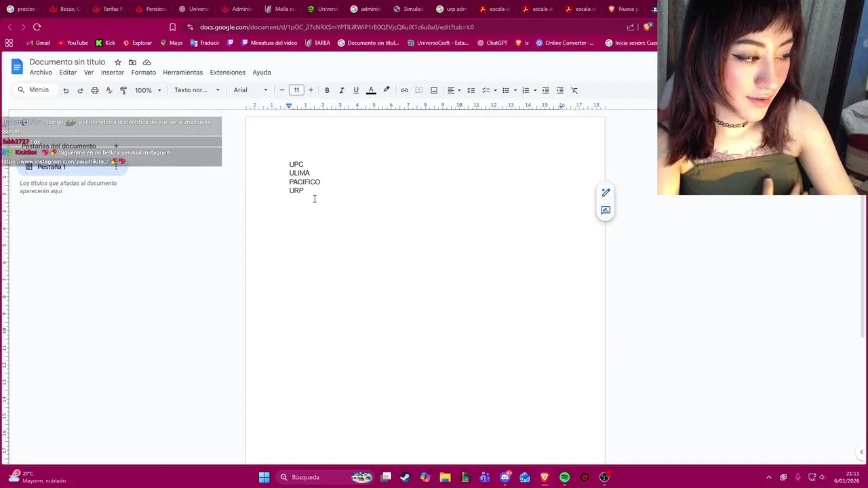Increase the paragraph indent
Screen dimensions: 868x488
560,90
